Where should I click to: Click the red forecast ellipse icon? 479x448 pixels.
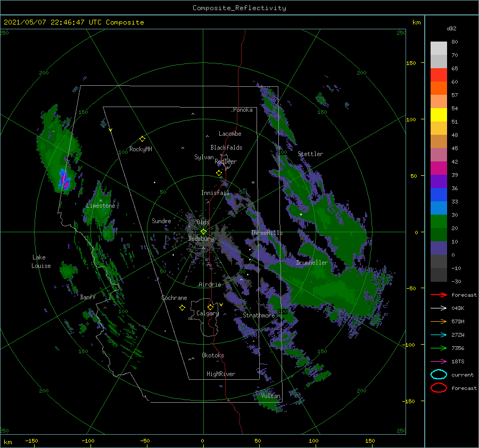[439, 388]
